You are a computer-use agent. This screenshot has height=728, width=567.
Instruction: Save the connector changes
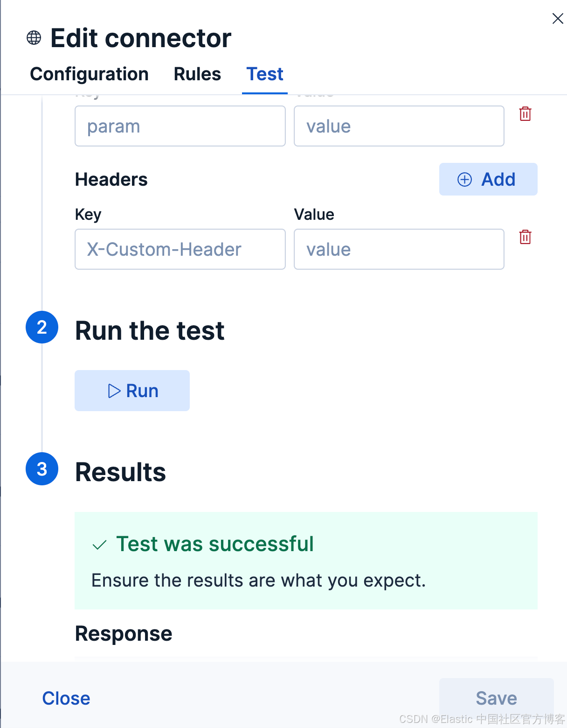tap(496, 699)
